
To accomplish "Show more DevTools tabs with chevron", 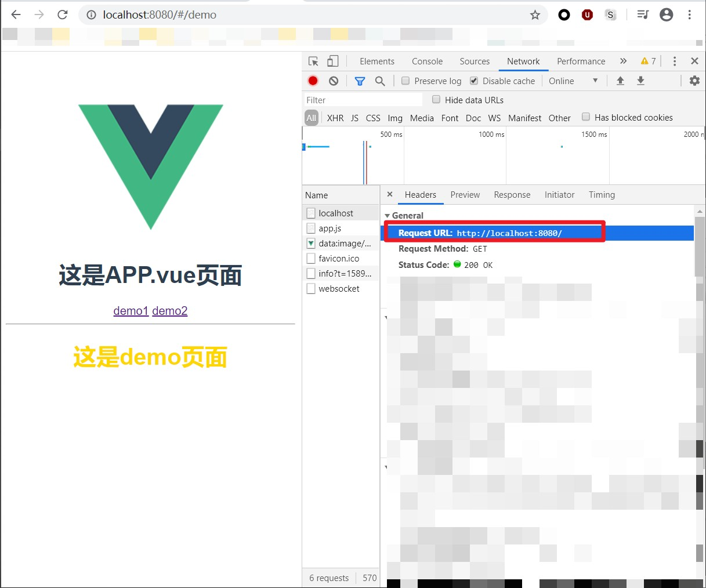I will pyautogui.click(x=623, y=61).
